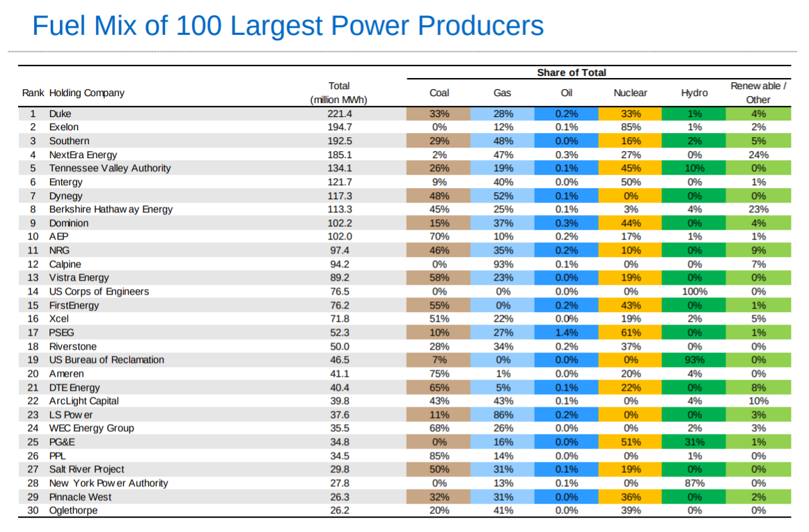Select Xcel's total value 71.8

tap(340, 319)
